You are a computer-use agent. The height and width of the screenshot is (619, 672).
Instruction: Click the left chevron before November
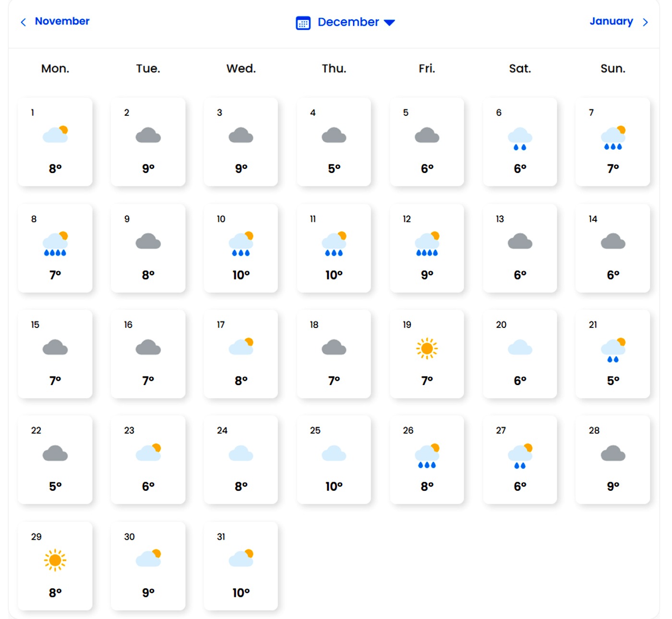coord(23,22)
